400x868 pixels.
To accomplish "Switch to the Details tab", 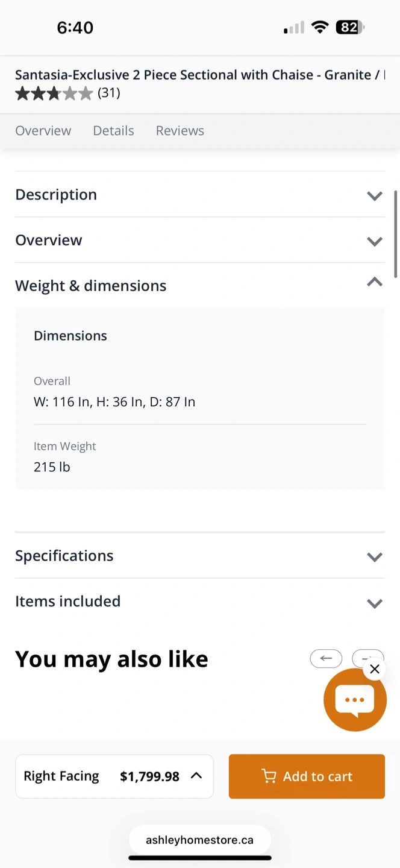I will click(113, 131).
